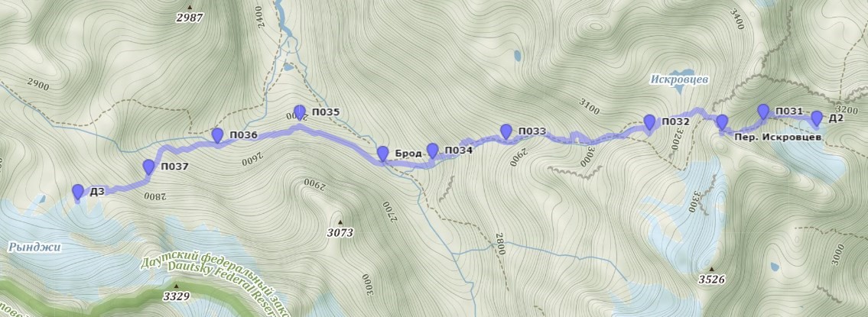The width and height of the screenshot is (868, 317).
Task: Select the Д2 endpoint marker pin
Action: pyautogui.click(x=817, y=118)
